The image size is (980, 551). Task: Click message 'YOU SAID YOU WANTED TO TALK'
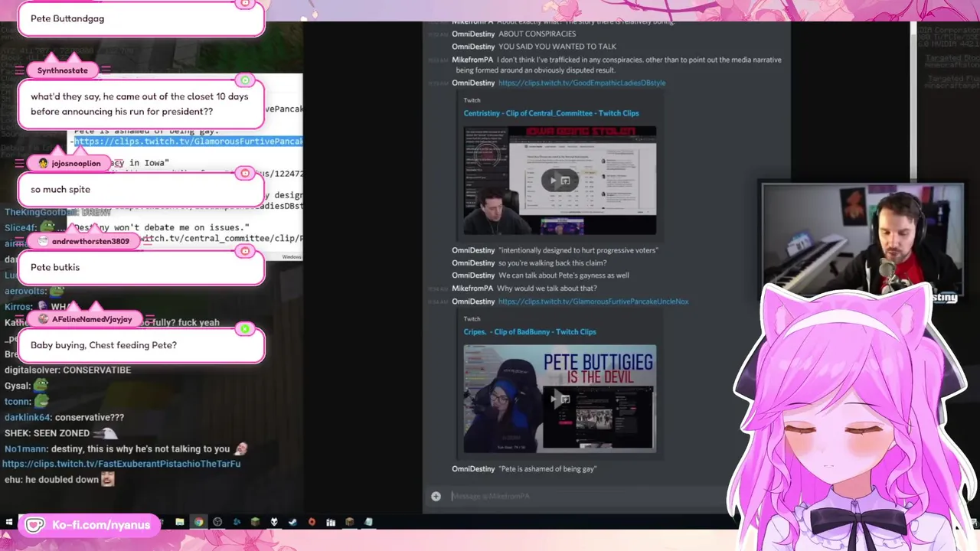(557, 47)
